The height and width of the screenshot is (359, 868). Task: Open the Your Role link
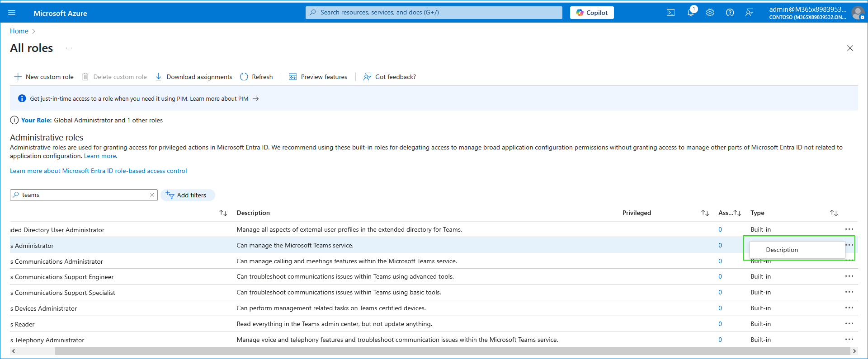click(x=36, y=120)
